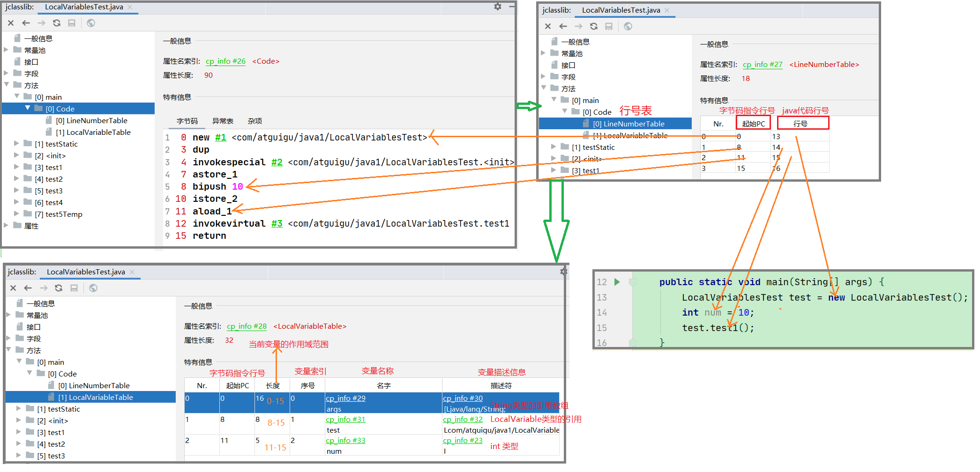Open the settings gear in top-left jclasslib window
980x472 pixels.
[x=498, y=7]
